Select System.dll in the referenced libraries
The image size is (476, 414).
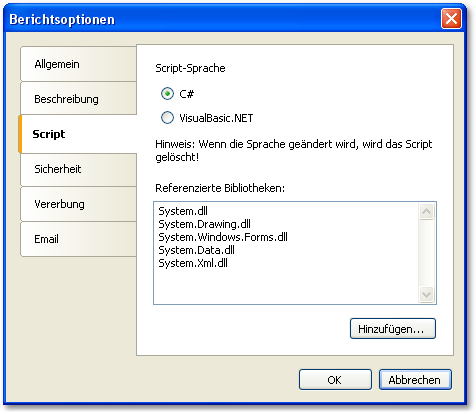pyautogui.click(x=183, y=211)
